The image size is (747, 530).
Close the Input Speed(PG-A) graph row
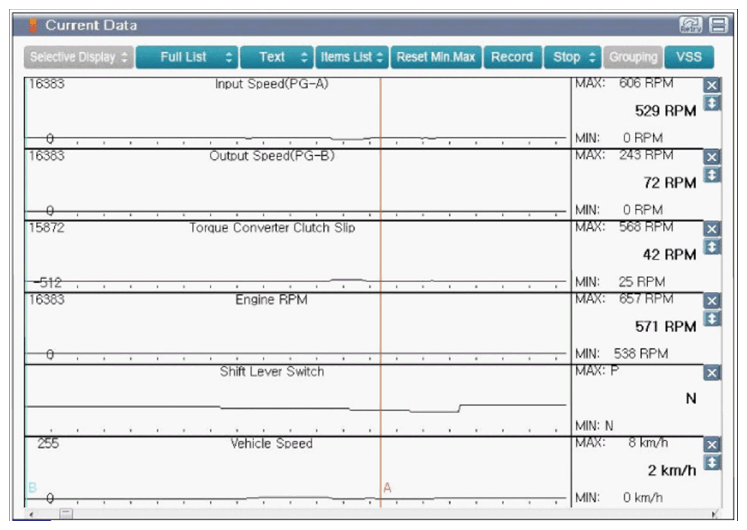pyautogui.click(x=712, y=85)
